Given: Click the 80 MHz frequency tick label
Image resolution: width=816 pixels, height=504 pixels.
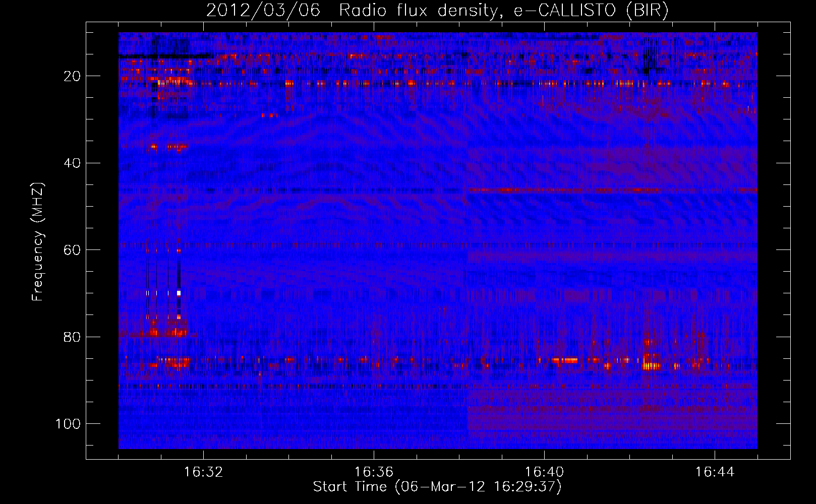Looking at the screenshot, I should [73, 337].
